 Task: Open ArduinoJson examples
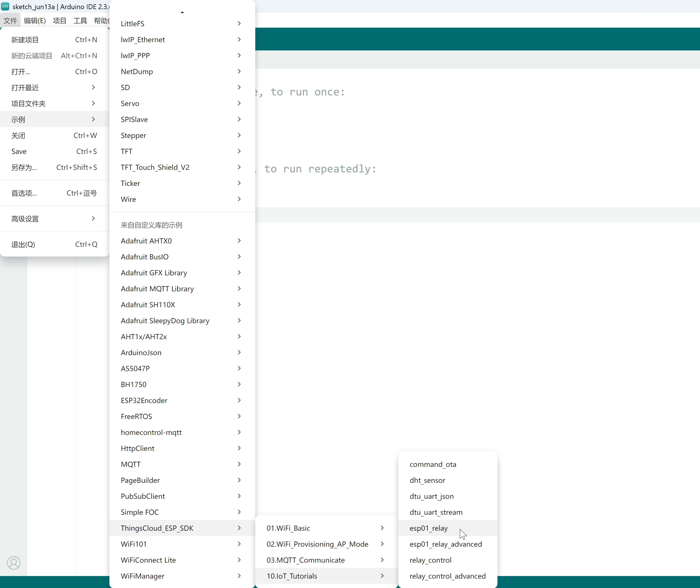click(x=182, y=353)
